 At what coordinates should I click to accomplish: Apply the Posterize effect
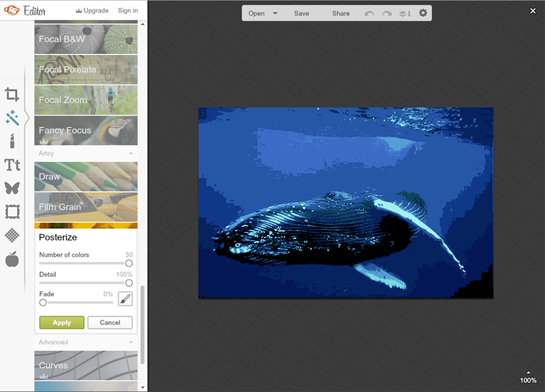61,323
